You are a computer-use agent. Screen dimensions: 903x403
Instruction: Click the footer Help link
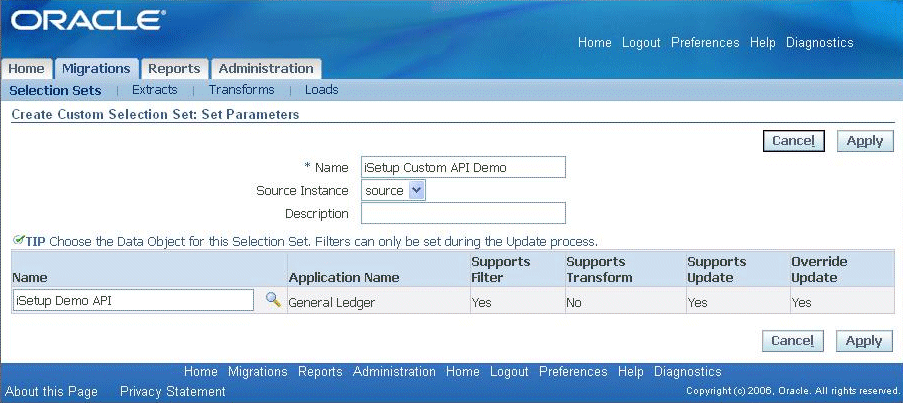pyautogui.click(x=631, y=371)
